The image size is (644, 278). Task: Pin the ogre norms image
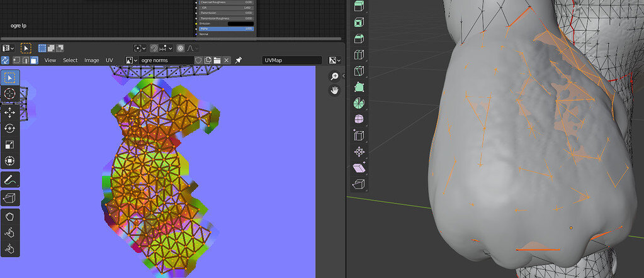(x=238, y=60)
